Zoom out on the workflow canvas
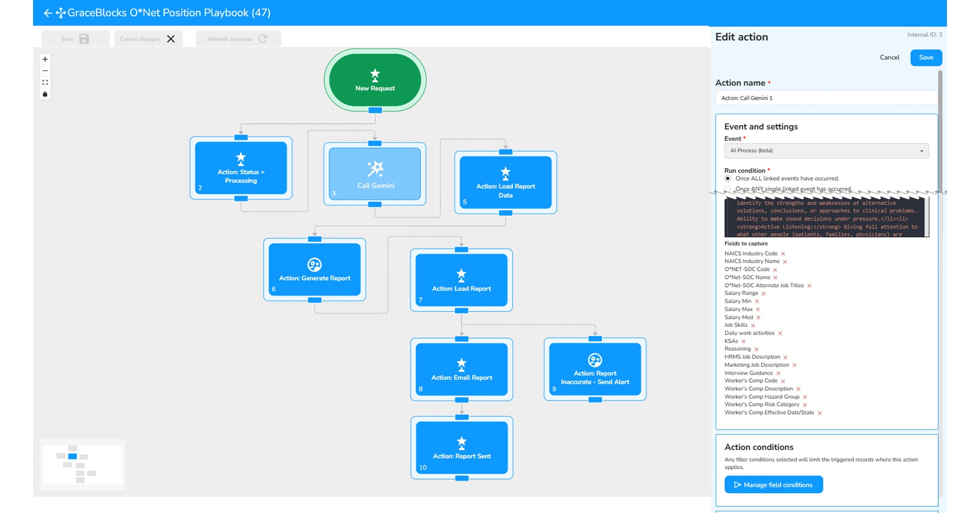The height and width of the screenshot is (513, 980). tap(45, 71)
